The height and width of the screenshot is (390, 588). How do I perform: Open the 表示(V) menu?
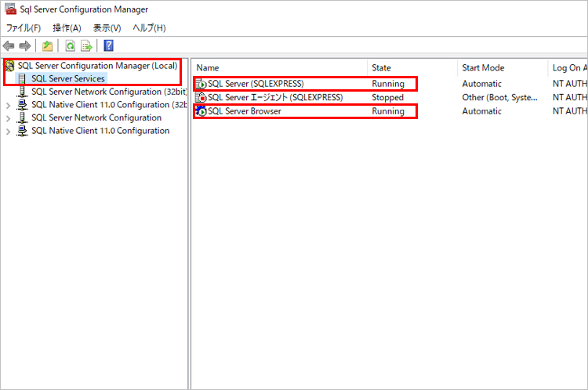point(107,28)
